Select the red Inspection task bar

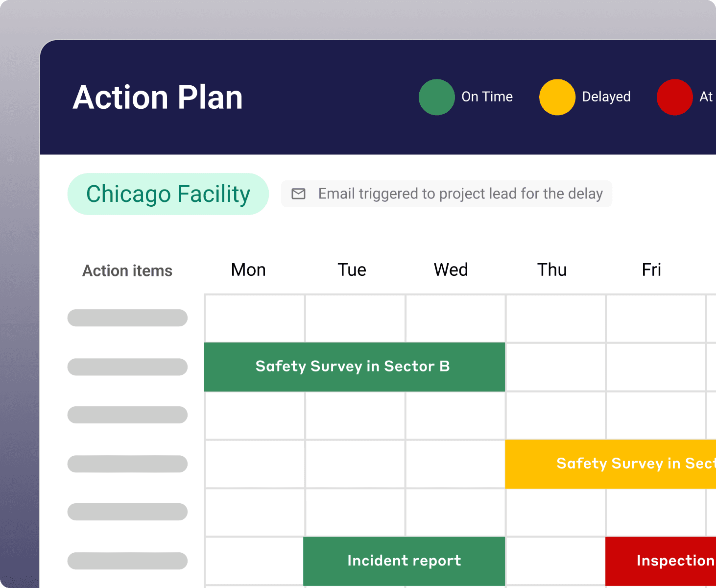[661, 561]
